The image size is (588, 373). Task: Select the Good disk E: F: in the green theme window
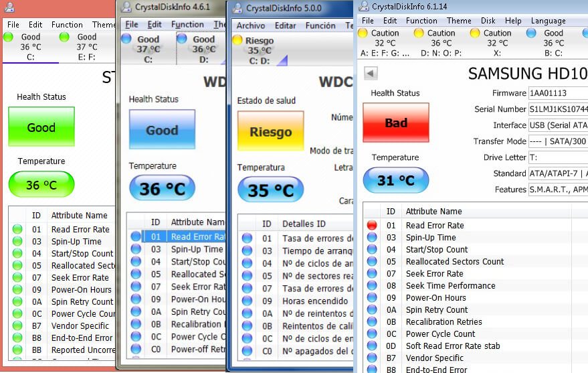(x=86, y=47)
